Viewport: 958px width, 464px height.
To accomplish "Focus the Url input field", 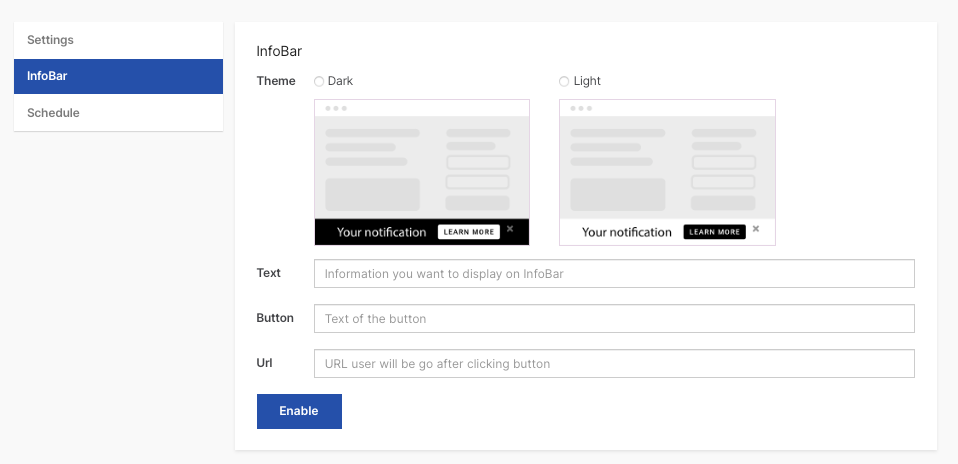I will pos(614,364).
